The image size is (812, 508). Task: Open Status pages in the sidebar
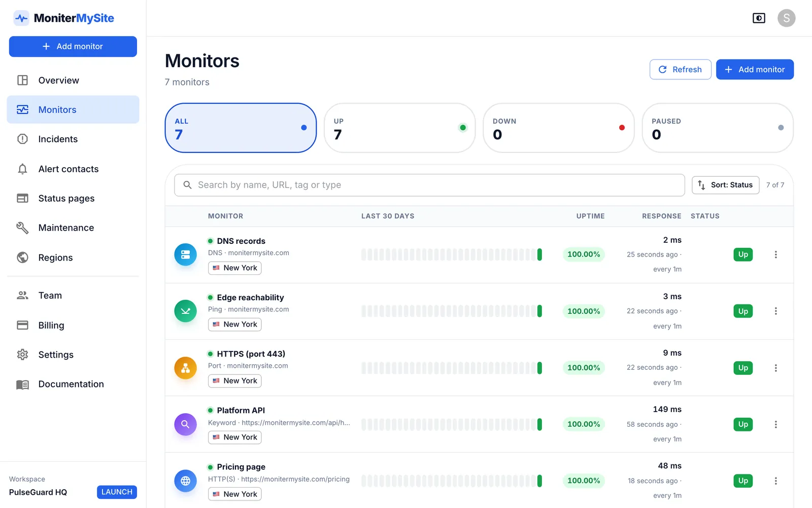(73, 199)
